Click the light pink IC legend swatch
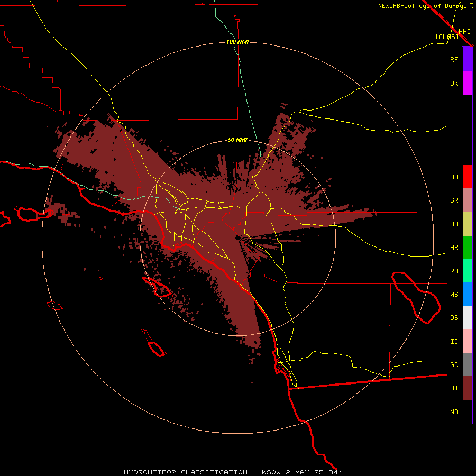The height and width of the screenshot is (476, 476). coord(467,341)
